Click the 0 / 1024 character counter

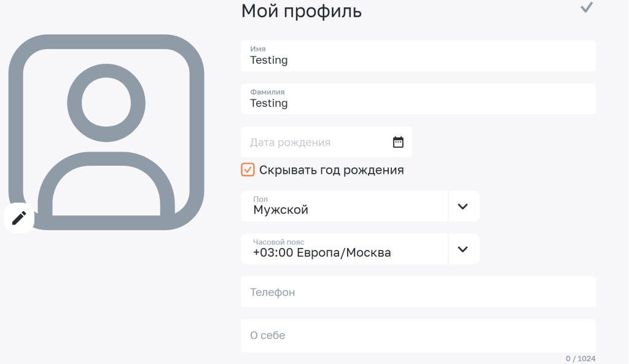[580, 358]
